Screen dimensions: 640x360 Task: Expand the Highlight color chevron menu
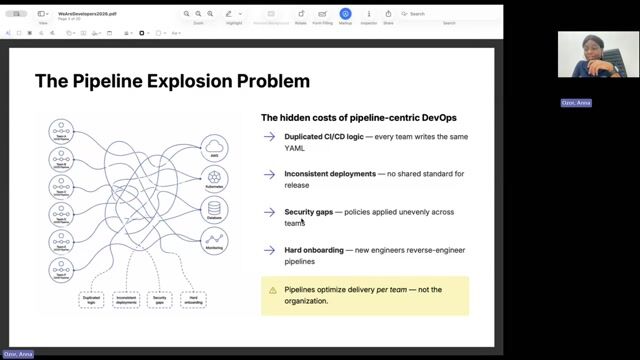[x=240, y=14]
